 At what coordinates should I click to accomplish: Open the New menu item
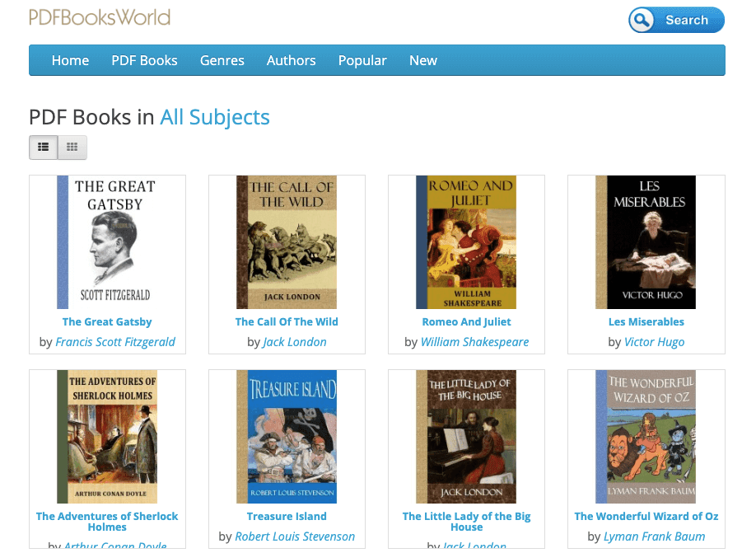tap(422, 60)
